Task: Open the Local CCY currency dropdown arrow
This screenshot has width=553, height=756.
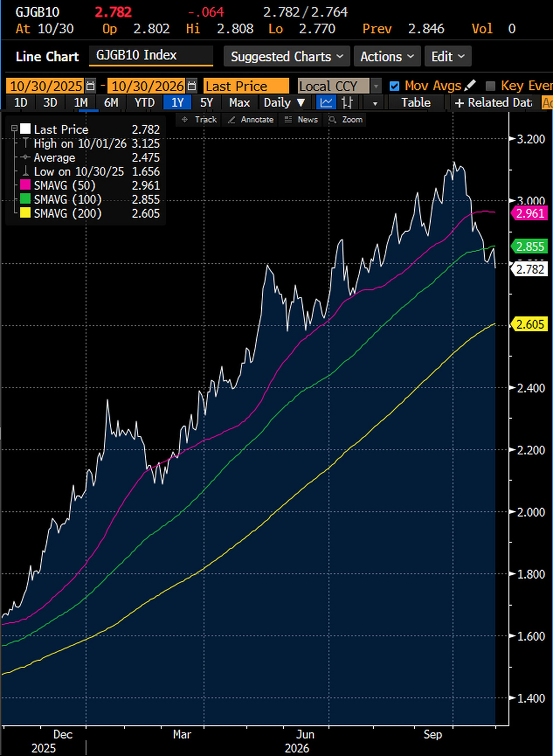Action: click(376, 86)
